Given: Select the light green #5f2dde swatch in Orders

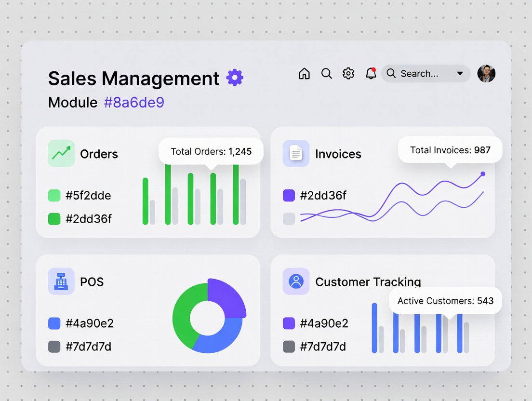Looking at the screenshot, I should (x=54, y=195).
